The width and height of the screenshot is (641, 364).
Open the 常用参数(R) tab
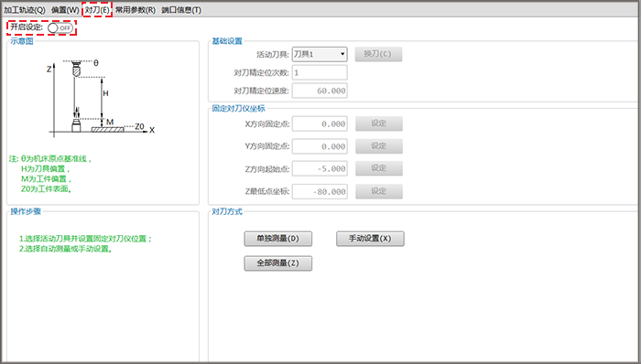[x=135, y=10]
